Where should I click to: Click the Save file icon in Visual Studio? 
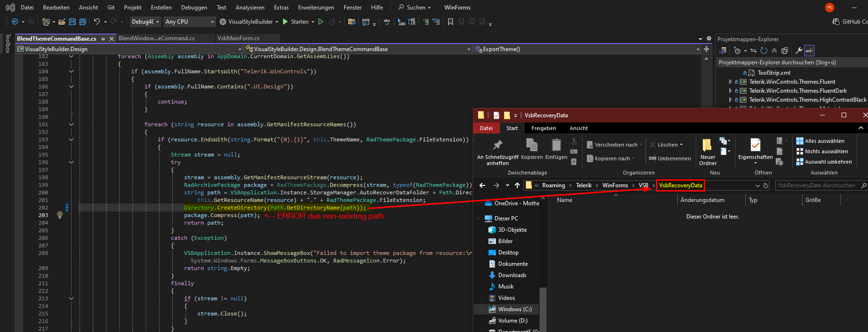tap(72, 22)
